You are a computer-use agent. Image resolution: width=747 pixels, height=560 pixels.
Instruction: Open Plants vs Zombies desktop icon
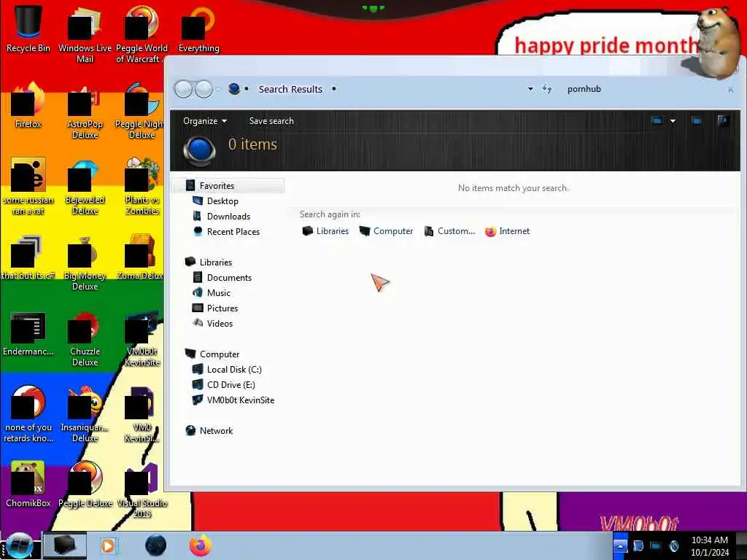[x=142, y=187]
